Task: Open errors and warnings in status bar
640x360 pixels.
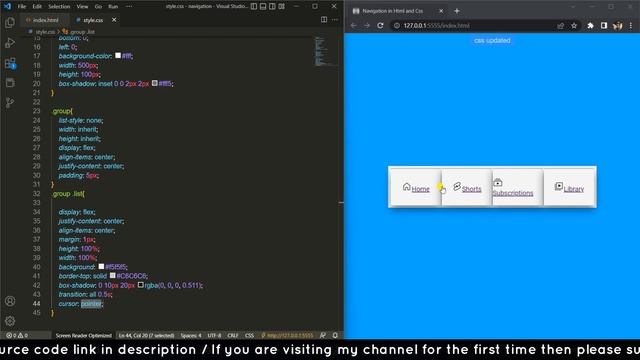Action: (x=17, y=336)
